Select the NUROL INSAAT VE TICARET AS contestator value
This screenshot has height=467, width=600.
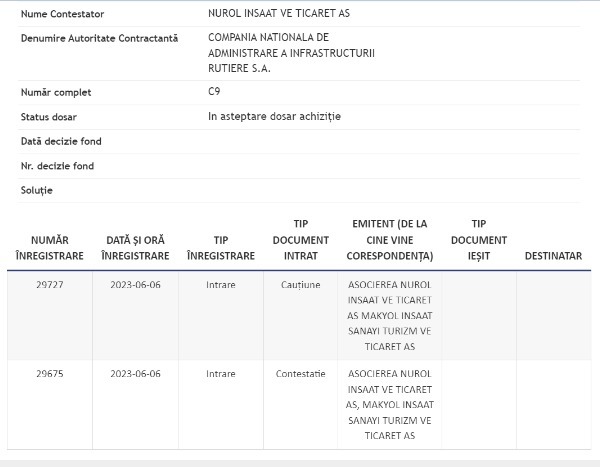click(279, 13)
